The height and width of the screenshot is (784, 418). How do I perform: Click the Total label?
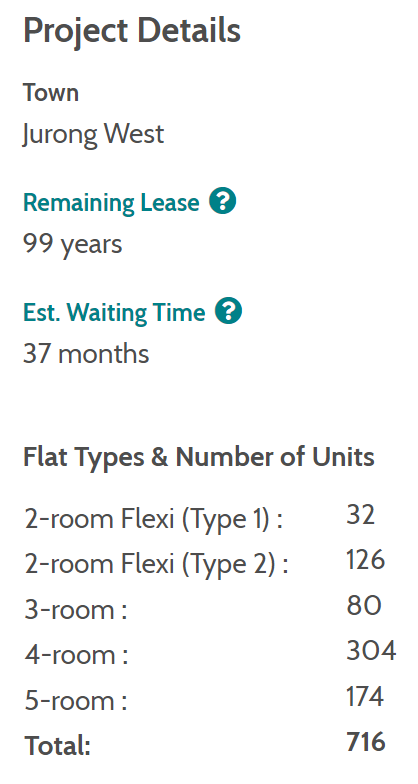(x=58, y=746)
